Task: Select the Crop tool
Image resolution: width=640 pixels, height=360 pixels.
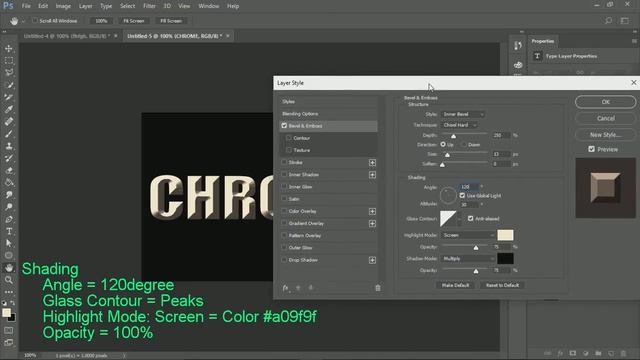Action: [x=9, y=97]
